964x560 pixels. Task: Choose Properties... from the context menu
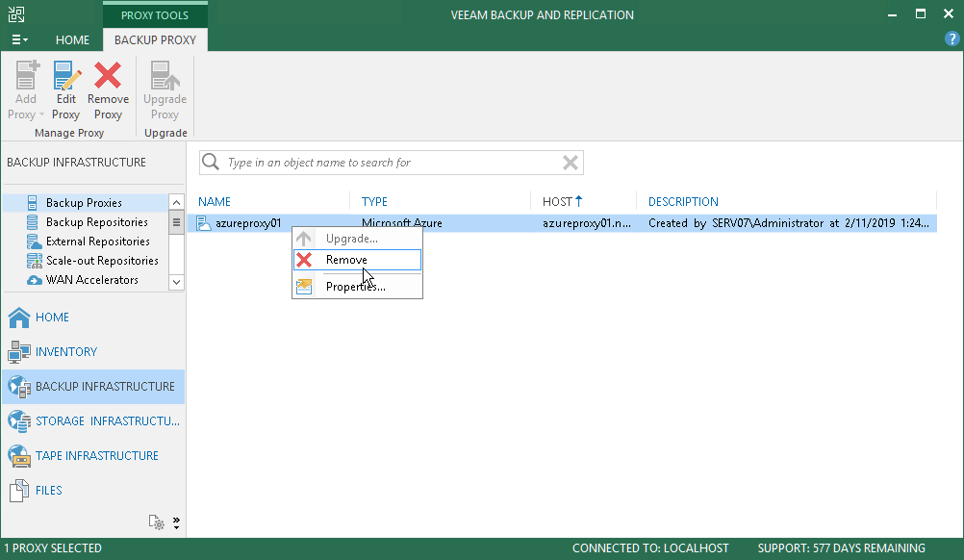[x=355, y=287]
